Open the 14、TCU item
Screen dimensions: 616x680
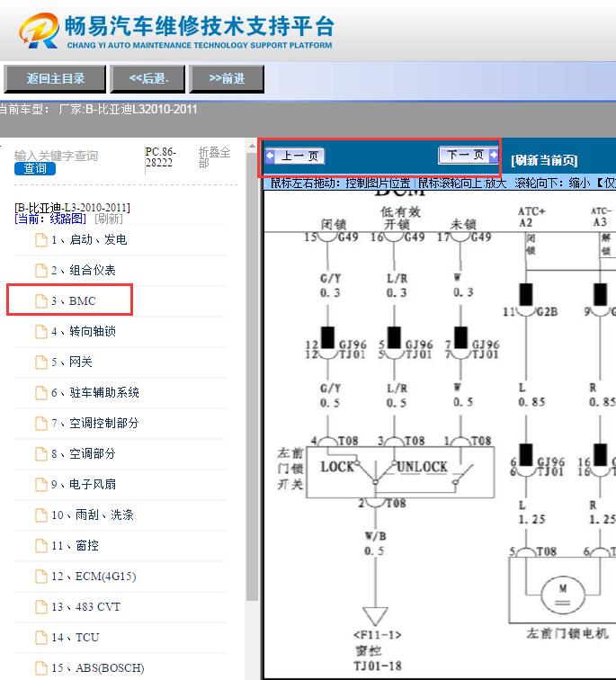point(75,637)
